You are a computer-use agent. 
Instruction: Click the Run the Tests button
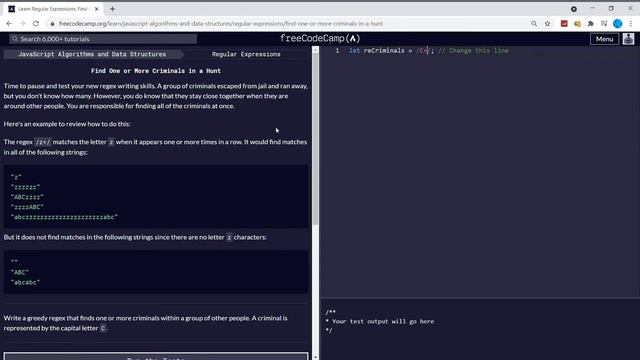[156, 357]
